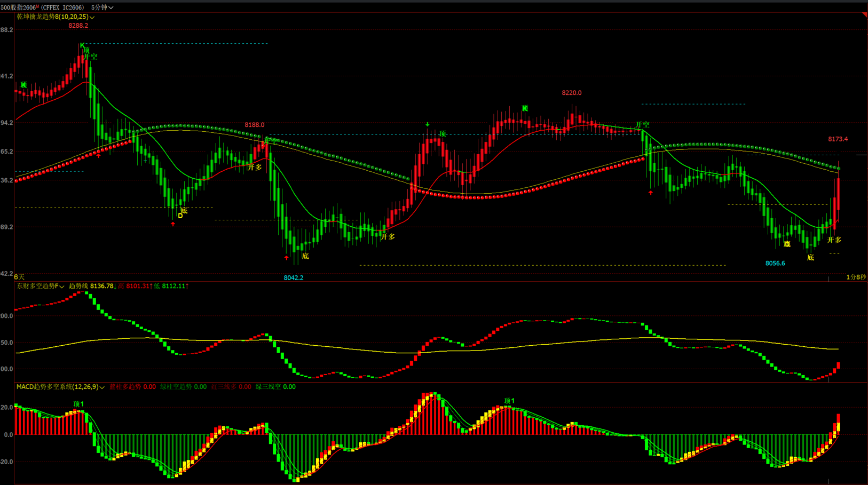Click the 1分8秒 countdown timer
Screen dimensions: 868x485
coord(856,277)
